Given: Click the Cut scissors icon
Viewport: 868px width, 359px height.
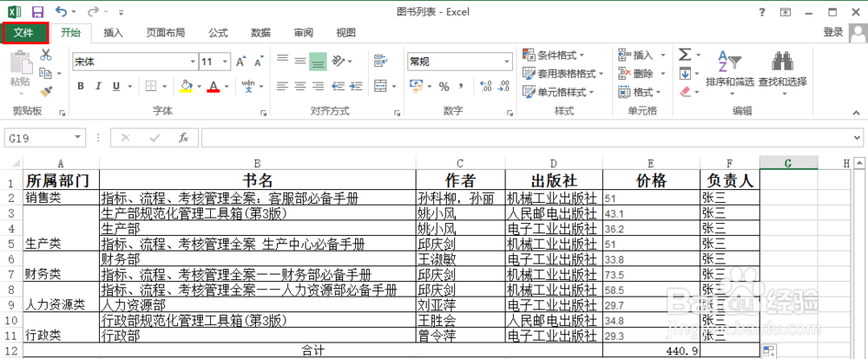Looking at the screenshot, I should click(45, 55).
